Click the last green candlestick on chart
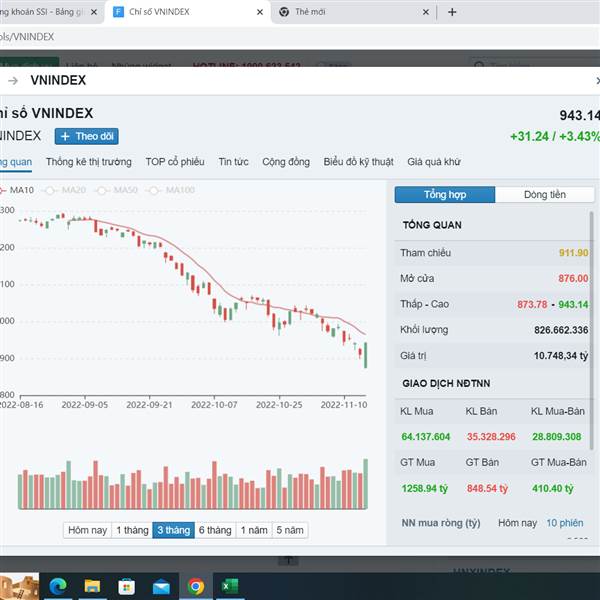This screenshot has height=600, width=600. pyautogui.click(x=365, y=355)
